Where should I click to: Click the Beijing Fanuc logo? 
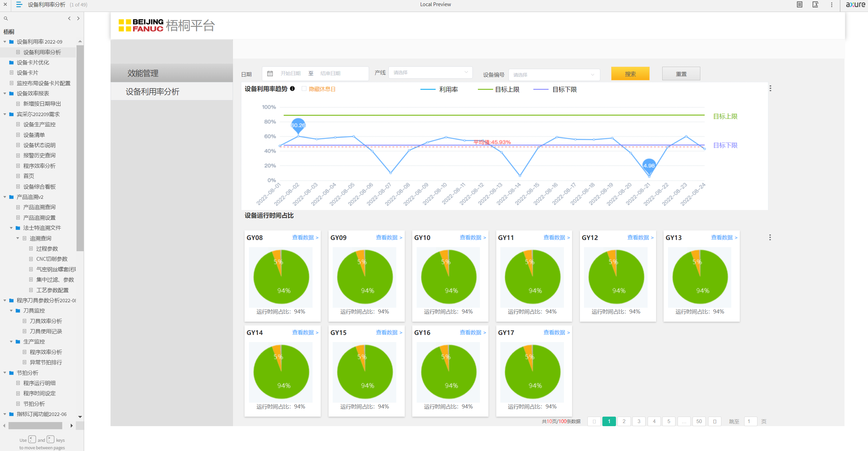coord(141,26)
